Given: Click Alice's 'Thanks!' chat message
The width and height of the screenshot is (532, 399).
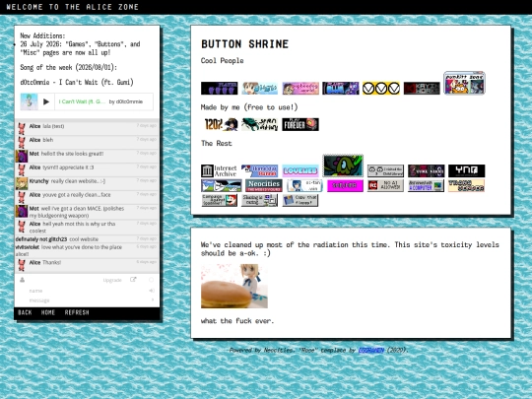Looking at the screenshot, I should [52, 262].
